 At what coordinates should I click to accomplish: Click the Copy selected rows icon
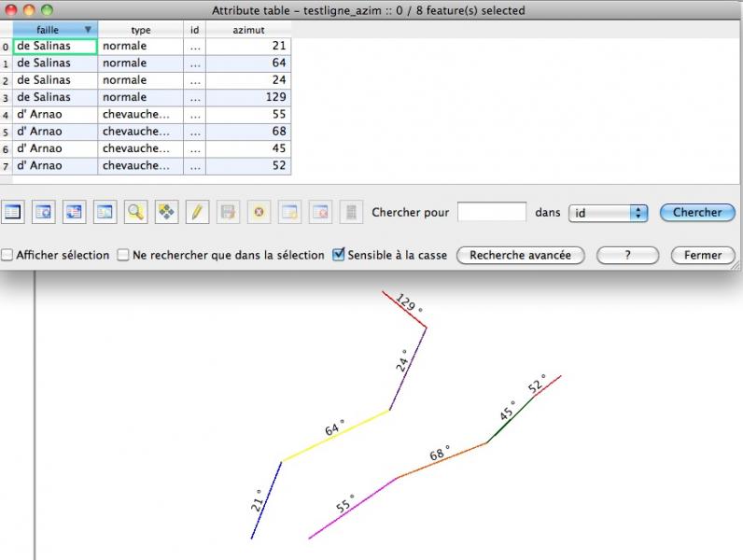point(105,213)
